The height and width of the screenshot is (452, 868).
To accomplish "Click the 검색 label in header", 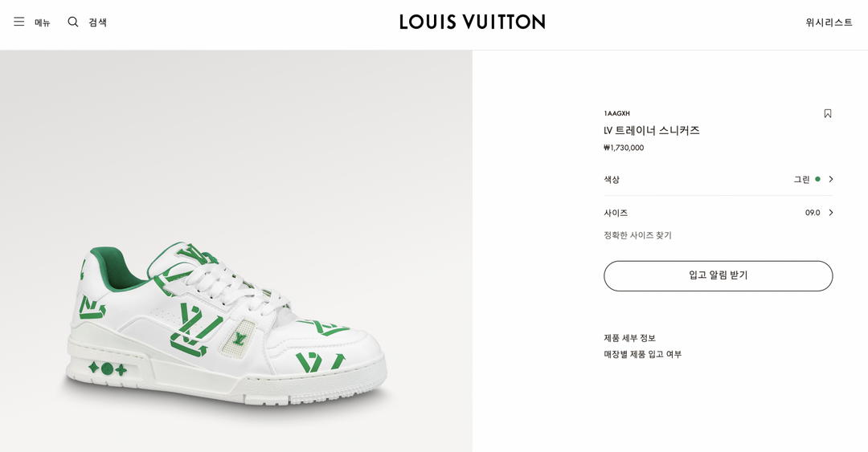I will tap(97, 22).
